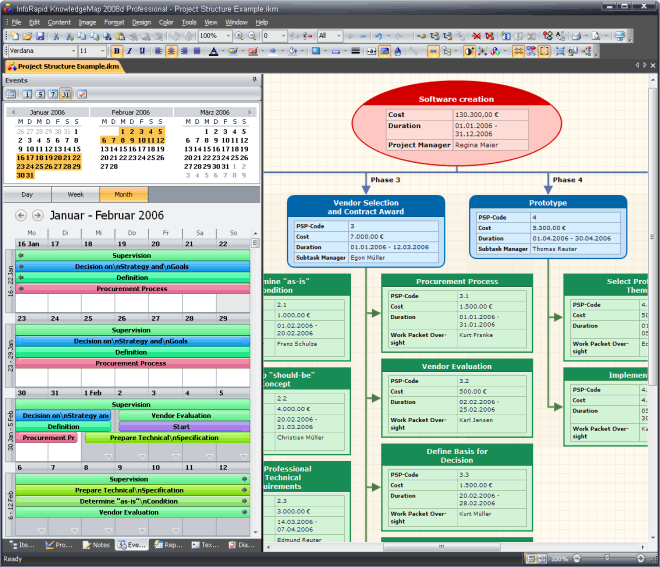This screenshot has height=567, width=660.
Task: Open the Verdana font name dropdown
Action: click(72, 51)
